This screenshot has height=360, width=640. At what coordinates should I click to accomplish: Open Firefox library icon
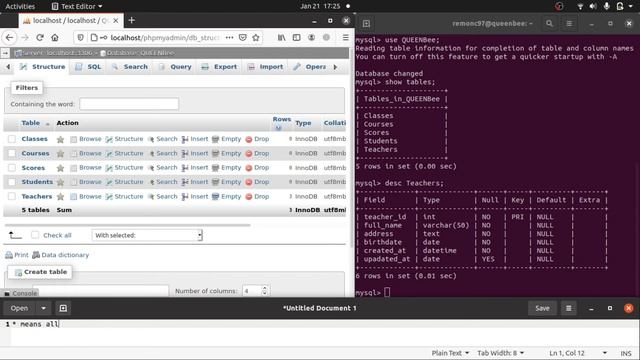coord(282,38)
